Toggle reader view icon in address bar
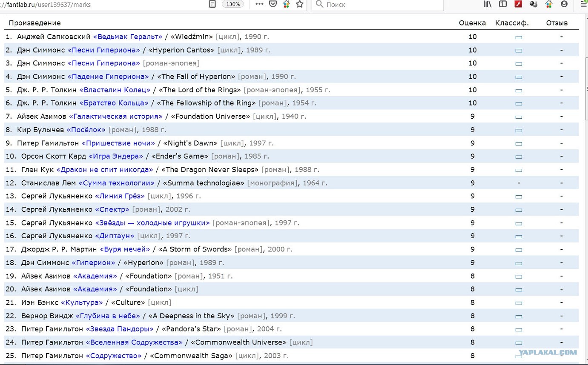Image resolution: width=588 pixels, height=365 pixels. (212, 4)
